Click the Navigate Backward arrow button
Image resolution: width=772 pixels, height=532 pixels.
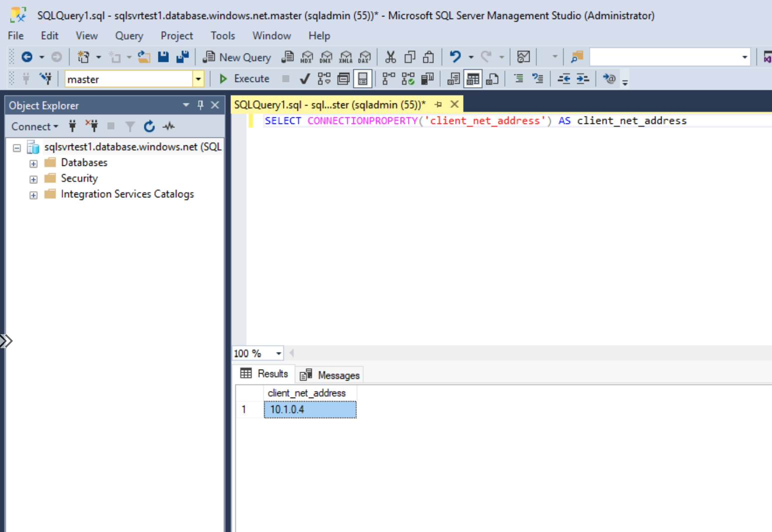click(x=27, y=57)
